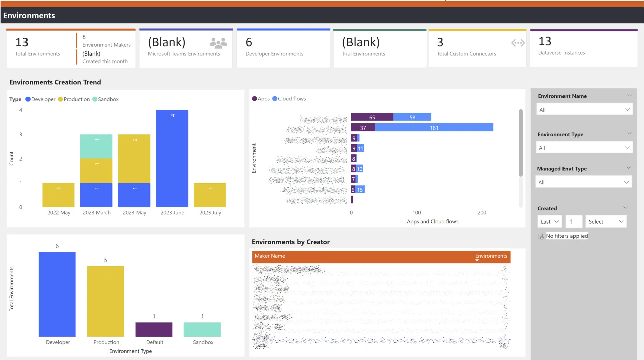This screenshot has width=644, height=360.
Task: Open the Select period dropdown
Action: (x=605, y=222)
